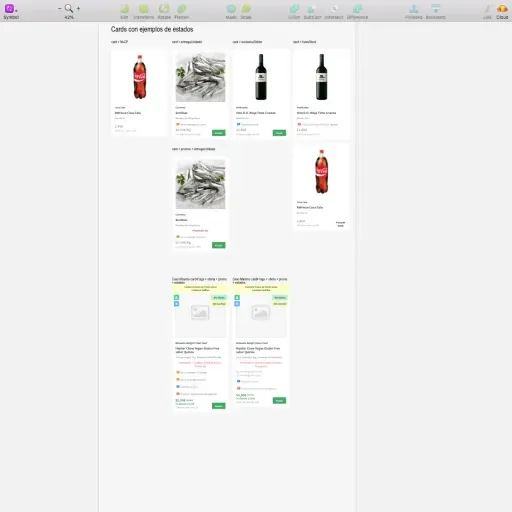Open the Symbol dropdown arrow
Screen dimensions: 512x512
tap(16, 11)
